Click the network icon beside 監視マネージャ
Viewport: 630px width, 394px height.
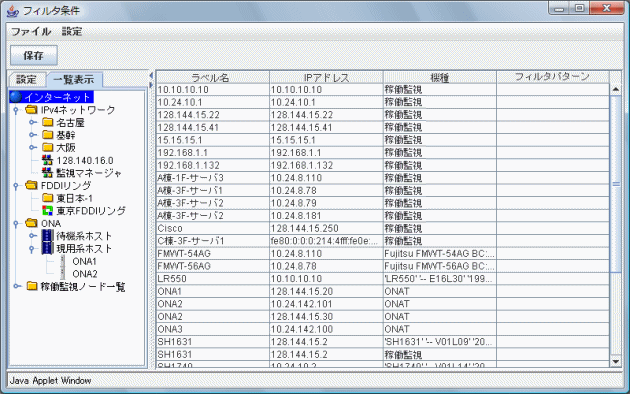tap(47, 173)
